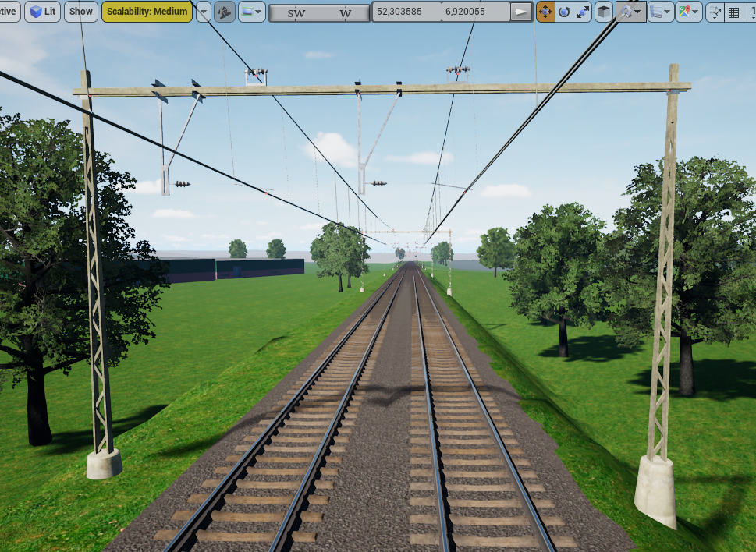
Task: Toggle the surface snapping icon
Action: click(x=714, y=12)
